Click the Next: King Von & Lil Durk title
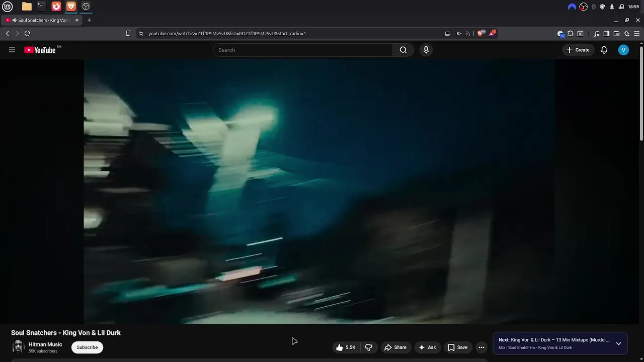Viewport: 644px width, 362px height. pyautogui.click(x=553, y=340)
